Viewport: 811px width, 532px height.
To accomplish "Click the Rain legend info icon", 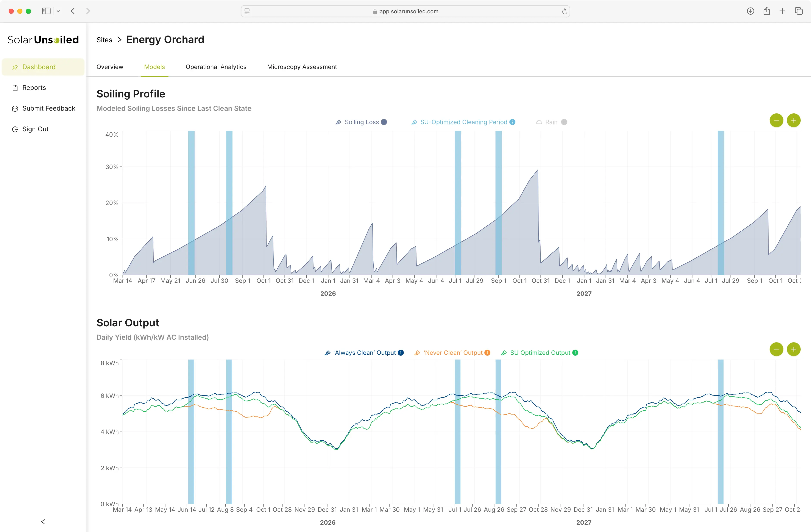I will (564, 122).
